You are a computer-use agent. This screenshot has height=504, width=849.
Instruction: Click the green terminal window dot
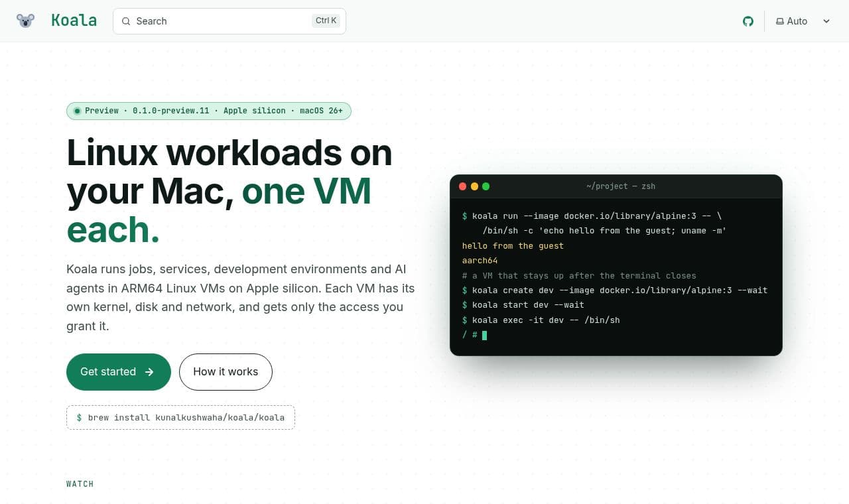coord(486,186)
